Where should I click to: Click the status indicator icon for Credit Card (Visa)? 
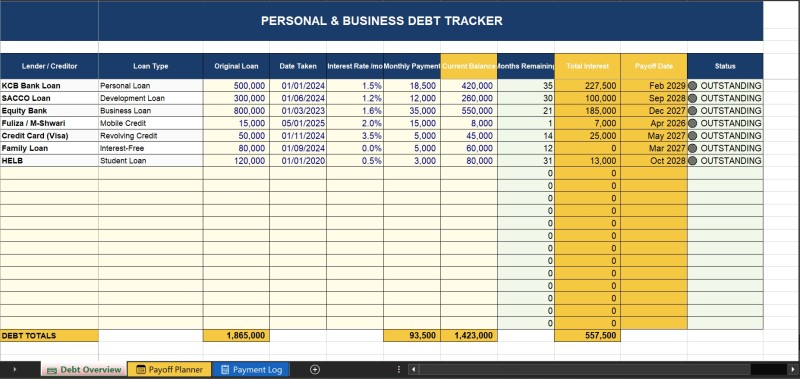point(692,136)
